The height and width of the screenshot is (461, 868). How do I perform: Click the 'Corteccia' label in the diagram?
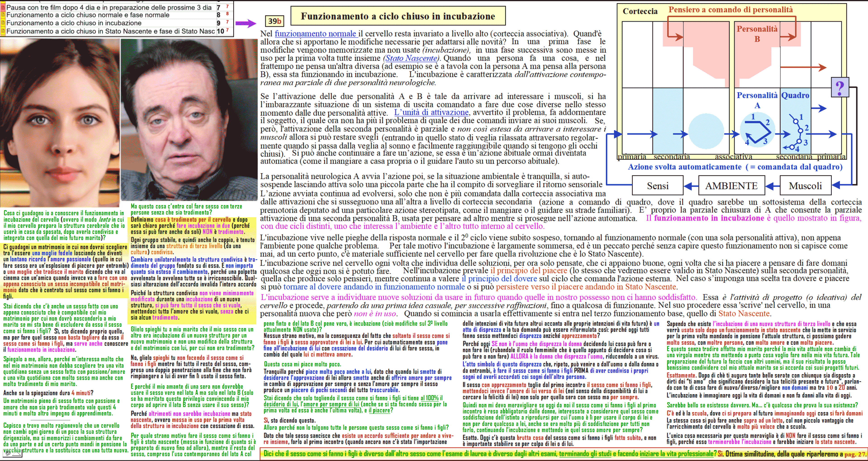(x=640, y=11)
